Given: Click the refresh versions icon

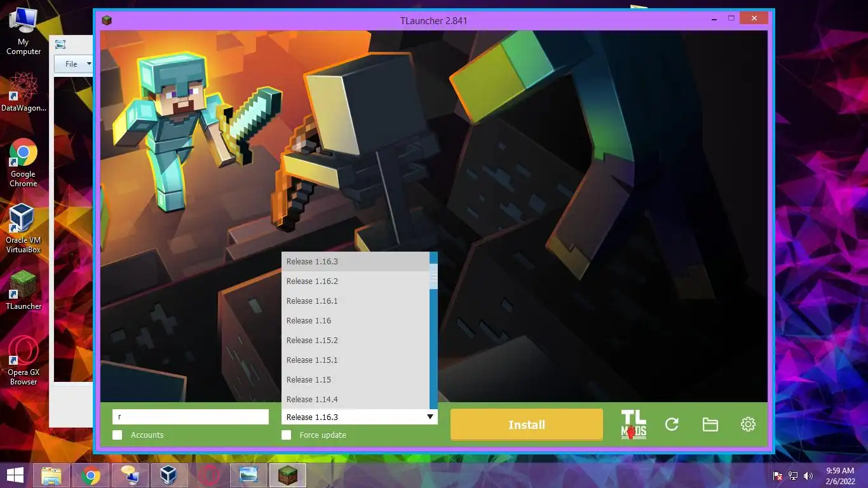Looking at the screenshot, I should pos(672,424).
